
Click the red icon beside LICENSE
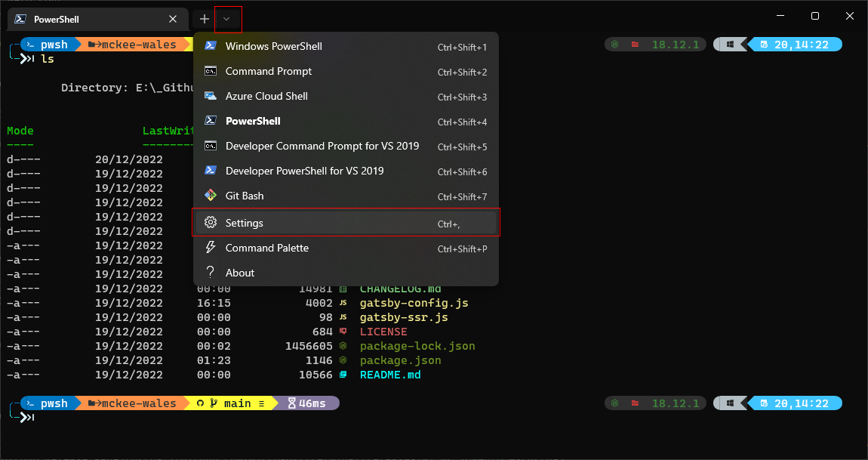(343, 332)
